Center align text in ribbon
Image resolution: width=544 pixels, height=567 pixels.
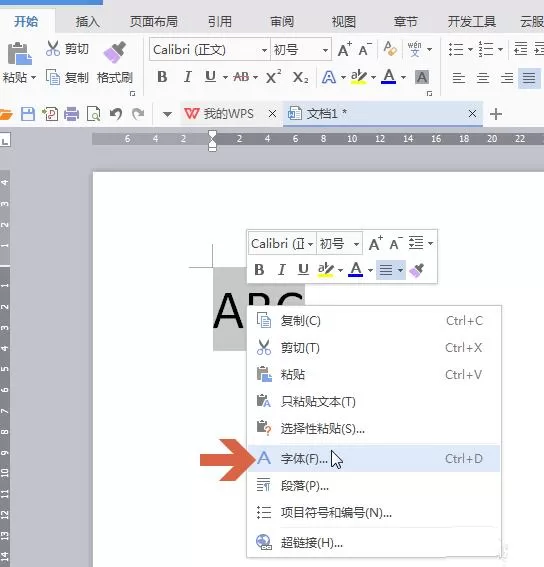coord(483,77)
